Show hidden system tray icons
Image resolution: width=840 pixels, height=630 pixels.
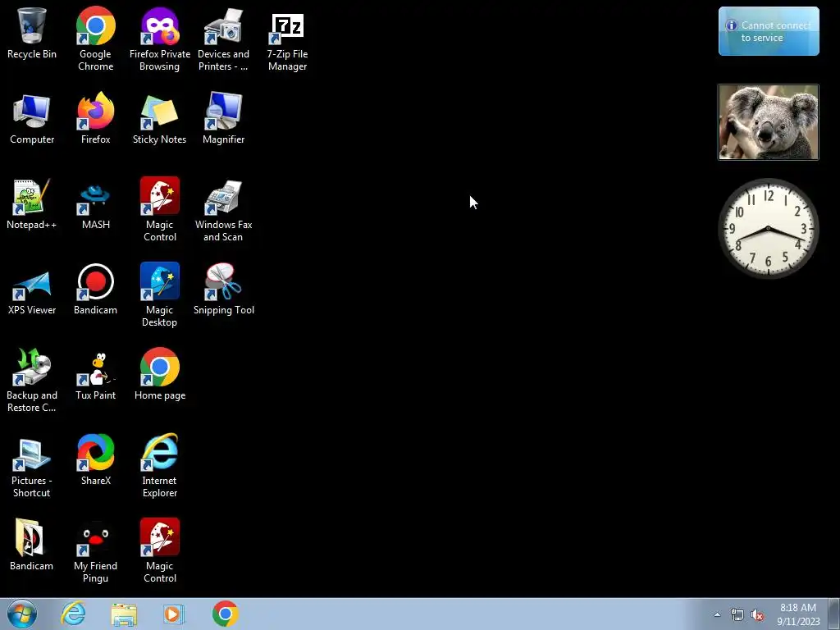tap(717, 614)
